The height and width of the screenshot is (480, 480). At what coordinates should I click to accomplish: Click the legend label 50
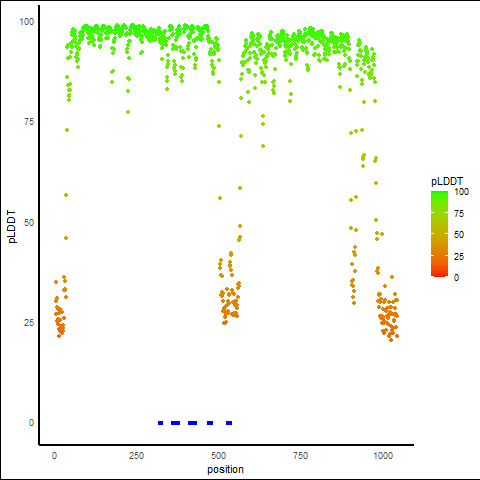[x=459, y=235]
